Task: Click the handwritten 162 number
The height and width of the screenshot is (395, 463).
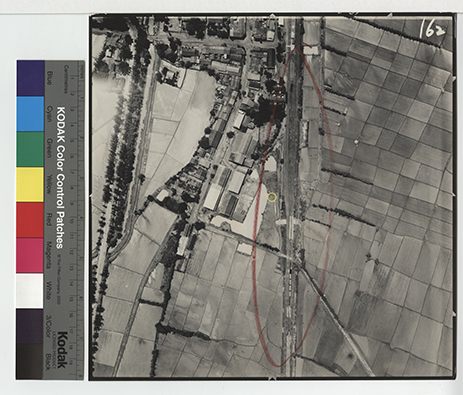Action: [432, 29]
